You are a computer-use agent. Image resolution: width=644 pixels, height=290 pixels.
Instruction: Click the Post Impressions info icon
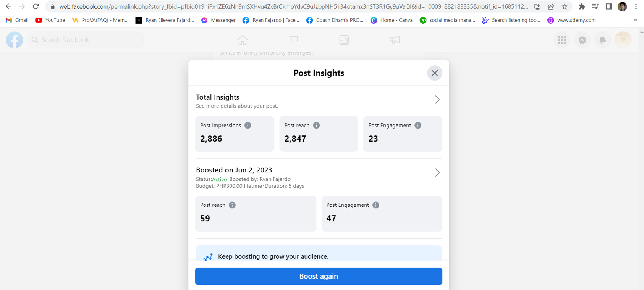click(x=248, y=126)
